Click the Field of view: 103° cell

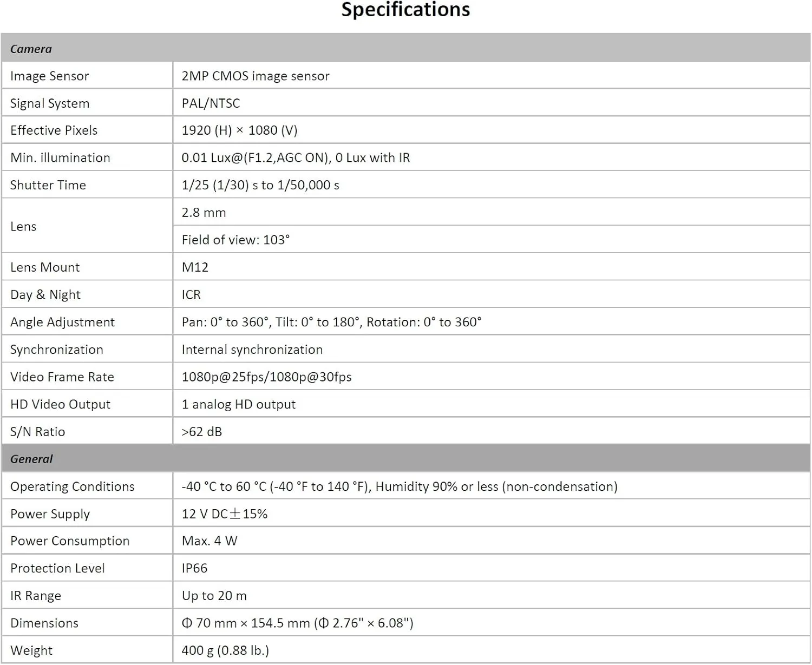492,239
